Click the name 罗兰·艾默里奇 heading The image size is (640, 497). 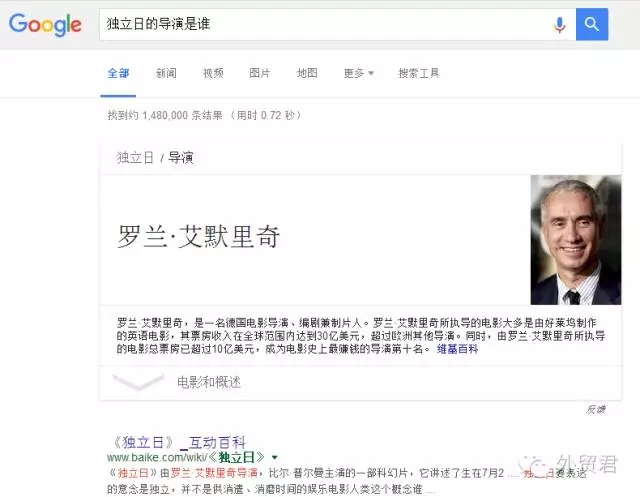199,236
